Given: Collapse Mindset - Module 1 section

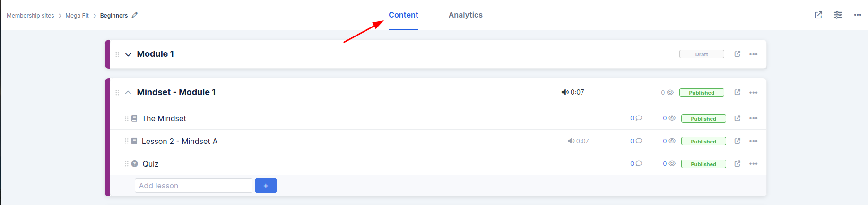Looking at the screenshot, I should 128,93.
